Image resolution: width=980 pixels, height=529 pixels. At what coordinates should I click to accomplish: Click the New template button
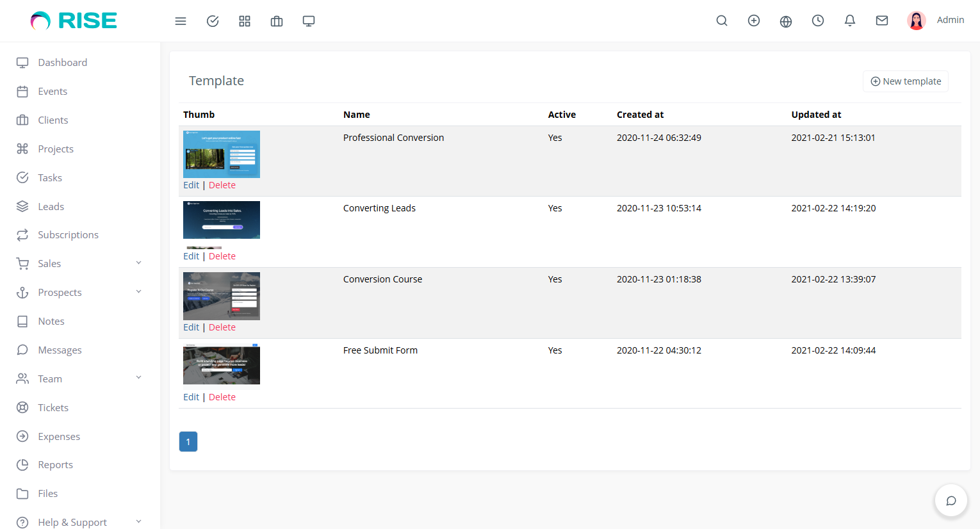tap(906, 81)
